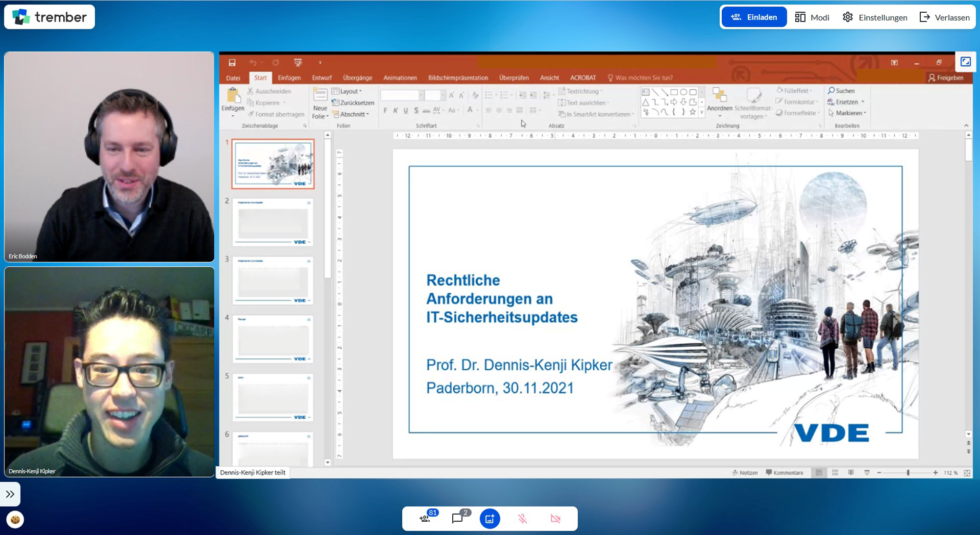Open the Bildschirmpräsentation tab
This screenshot has height=535, width=980.
(x=458, y=77)
